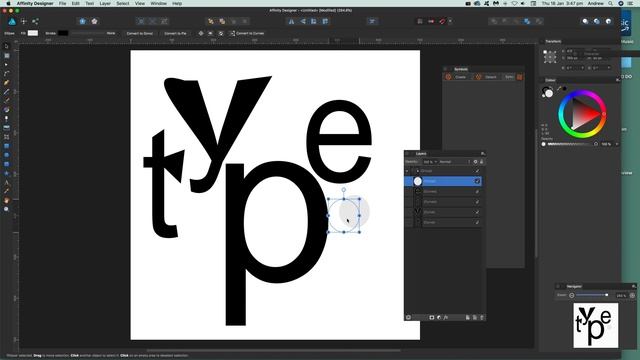Toggle the Layers panel lock icon

coord(482,162)
